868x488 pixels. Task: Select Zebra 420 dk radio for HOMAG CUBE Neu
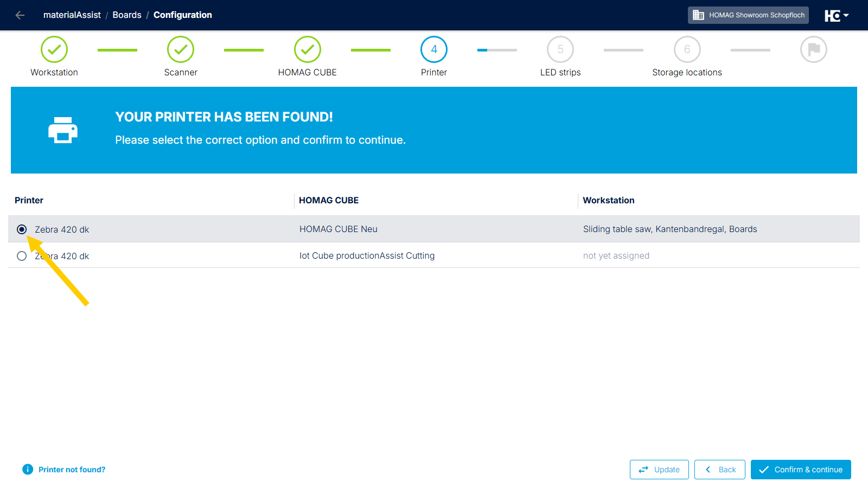22,229
